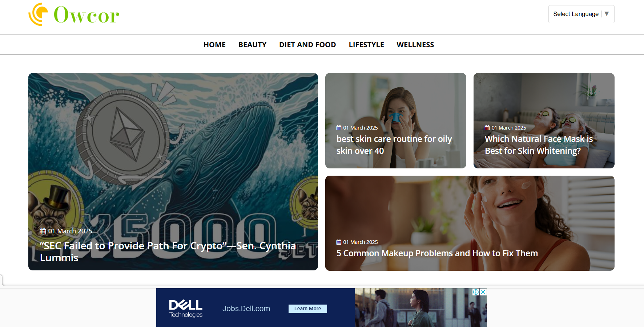Click calendar icon on makeup problems article
Screen dimensions: 644x327
(339, 242)
